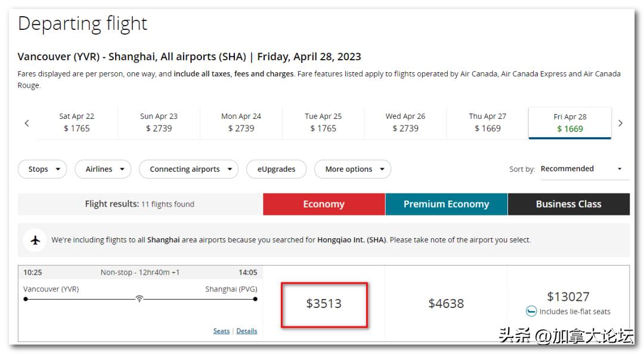Click the Wi-Fi icon on the flight route
The image size is (644, 354).
point(140,298)
